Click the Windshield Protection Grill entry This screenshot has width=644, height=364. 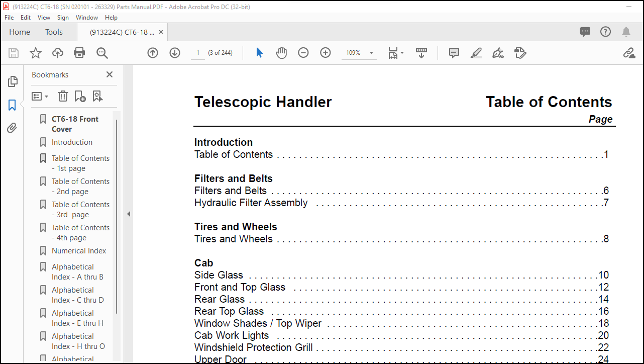tap(253, 347)
